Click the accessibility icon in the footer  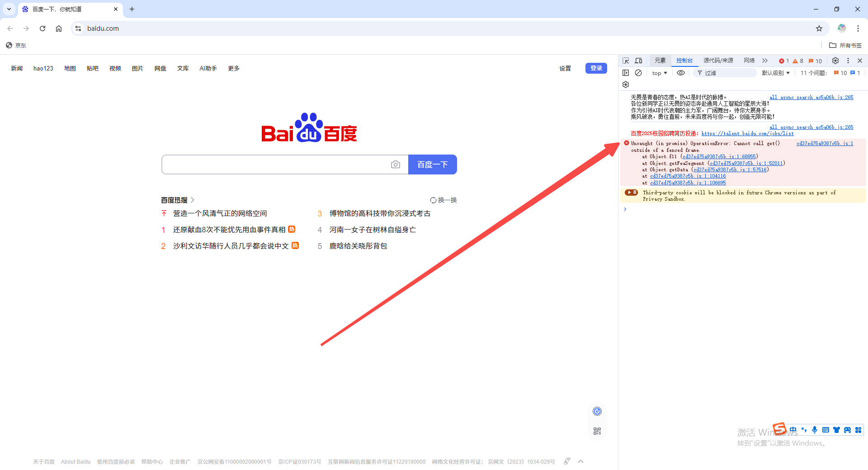(x=567, y=461)
